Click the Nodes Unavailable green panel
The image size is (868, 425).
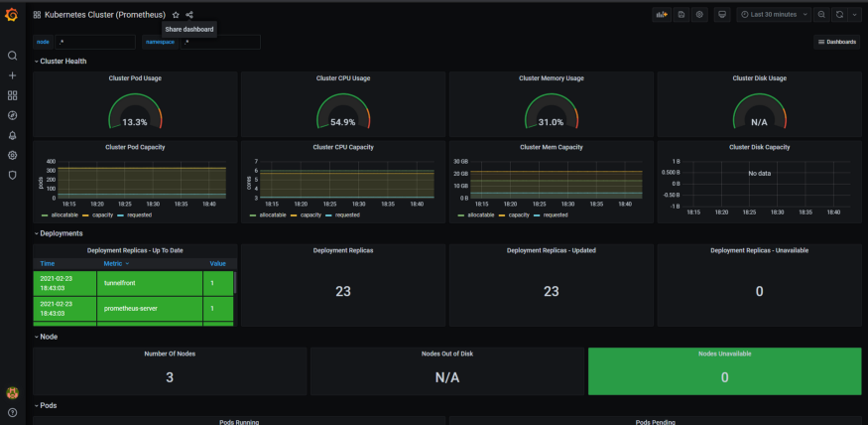click(724, 371)
